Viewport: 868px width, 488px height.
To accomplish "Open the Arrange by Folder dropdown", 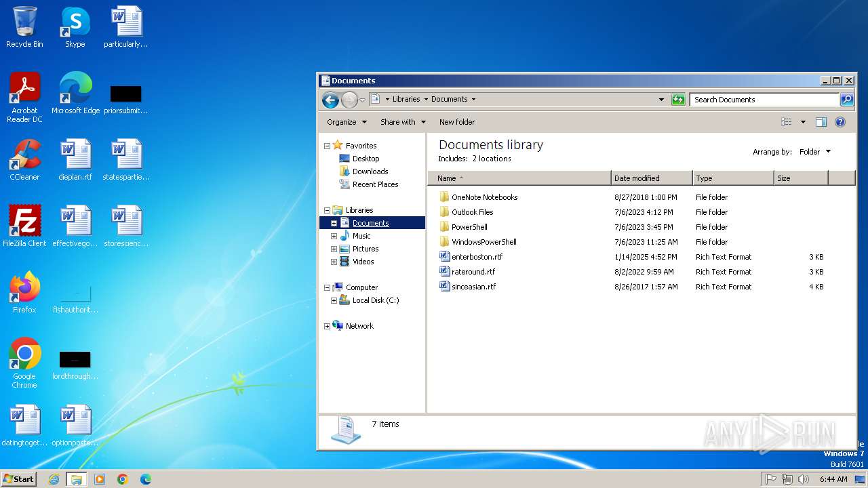I will point(814,152).
